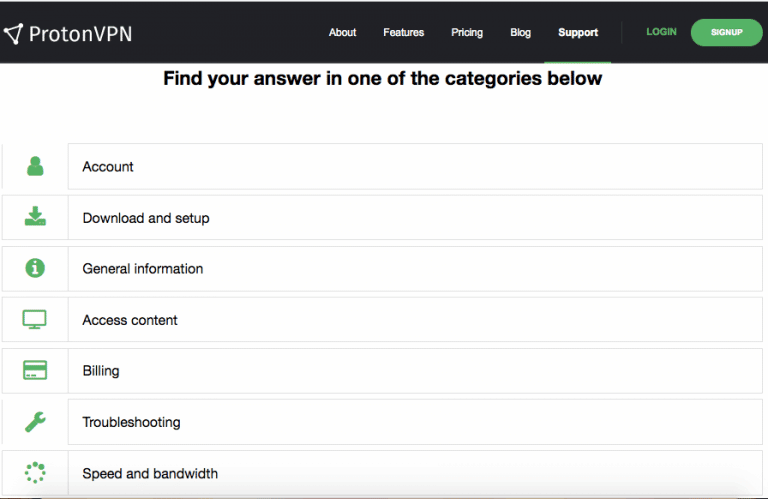Viewport: 768px width, 499px height.
Task: Click the Download and setup arrow icon
Action: coord(35,217)
